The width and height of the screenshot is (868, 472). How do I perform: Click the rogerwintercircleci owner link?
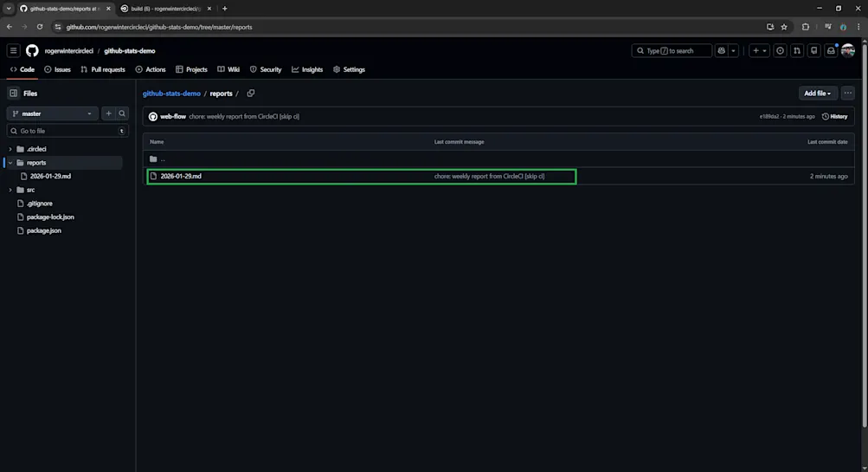pos(68,51)
